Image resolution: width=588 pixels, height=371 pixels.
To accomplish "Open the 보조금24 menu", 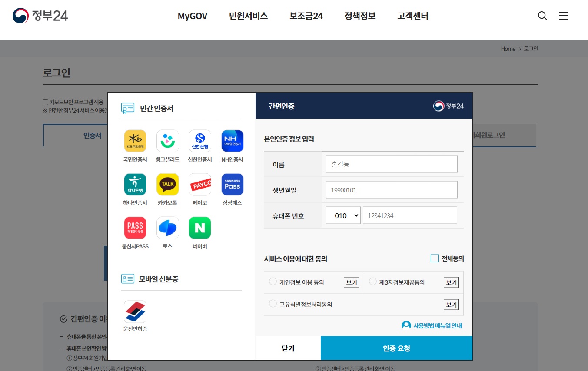I will [306, 16].
